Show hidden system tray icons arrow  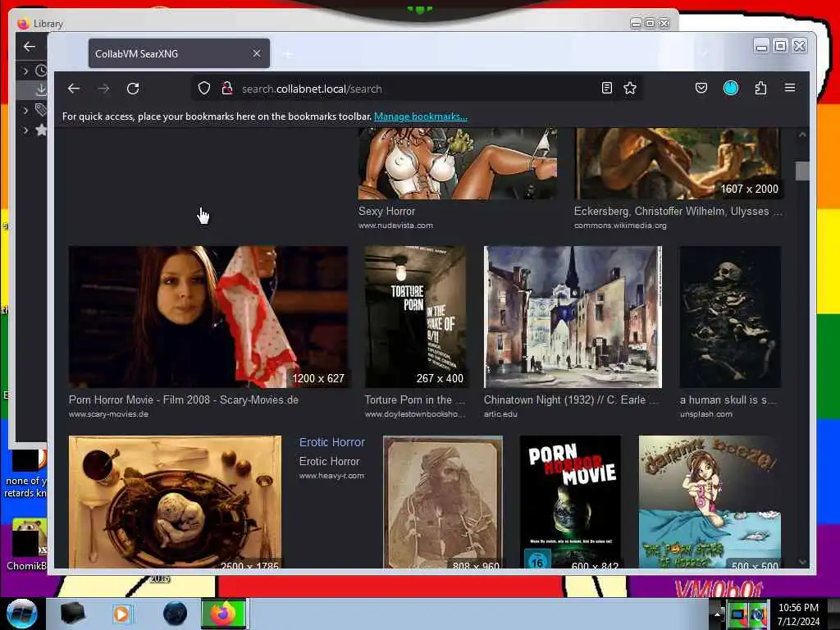point(717,614)
